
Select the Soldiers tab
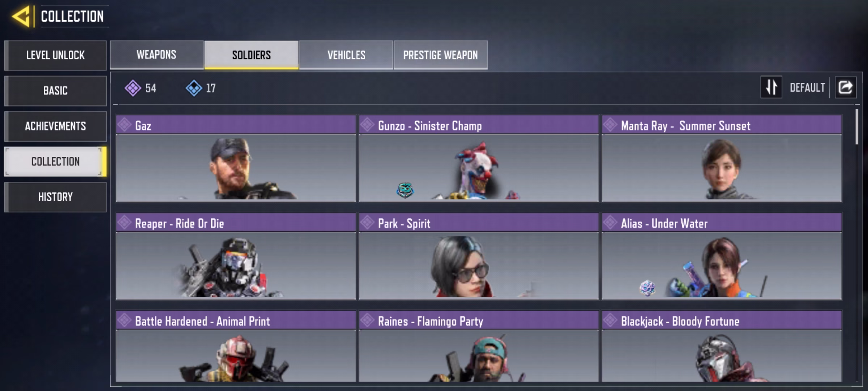click(x=251, y=55)
